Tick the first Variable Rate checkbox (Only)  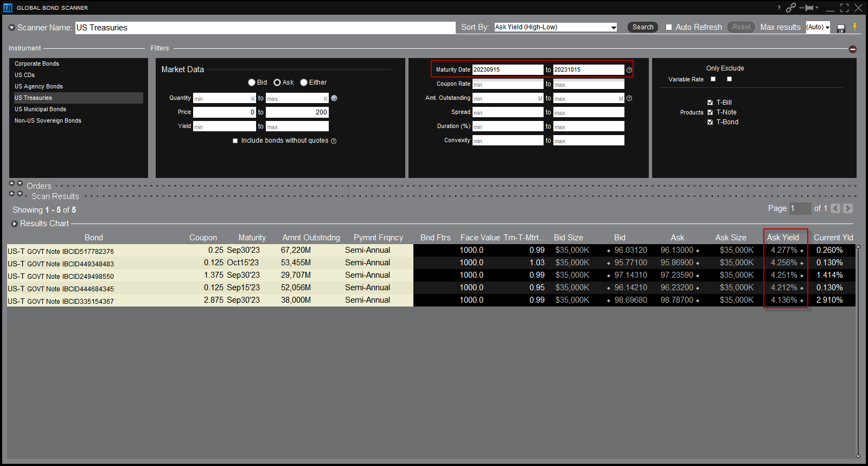[x=713, y=79]
